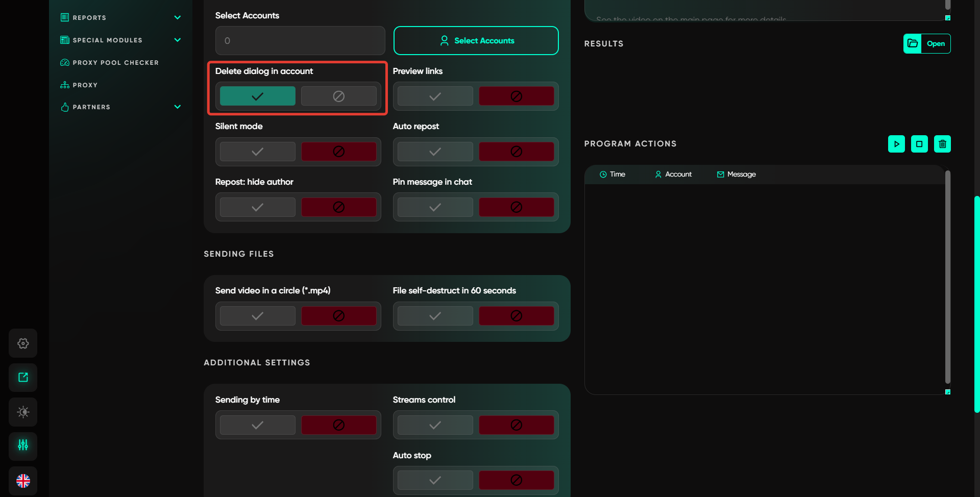Open the sliders adjustment icon in sidebar
Viewport: 980px width, 497px height.
click(23, 445)
